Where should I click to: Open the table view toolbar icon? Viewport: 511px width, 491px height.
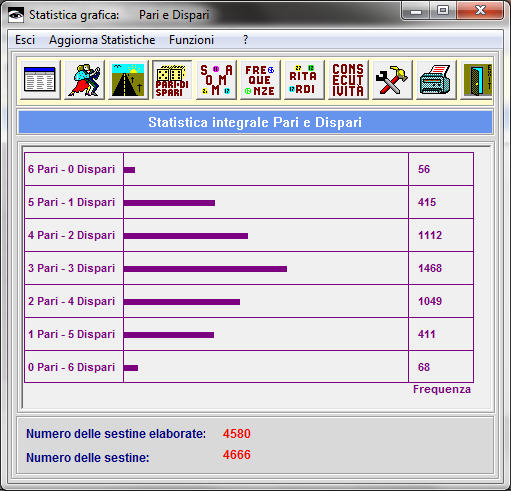40,80
